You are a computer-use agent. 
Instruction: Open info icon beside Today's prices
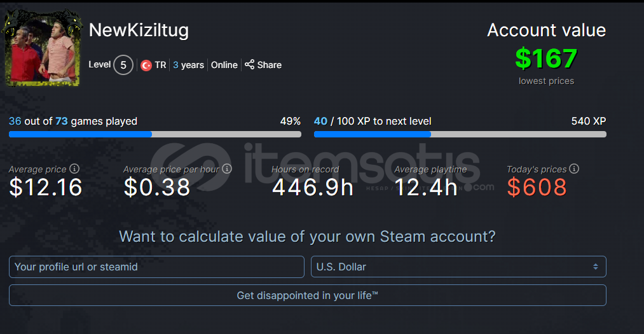tap(574, 169)
